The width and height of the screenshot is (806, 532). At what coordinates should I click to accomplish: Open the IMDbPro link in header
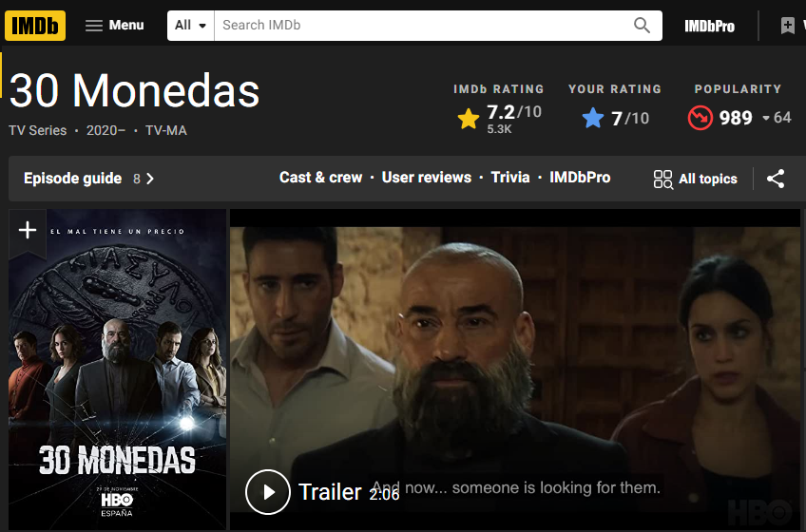(709, 27)
